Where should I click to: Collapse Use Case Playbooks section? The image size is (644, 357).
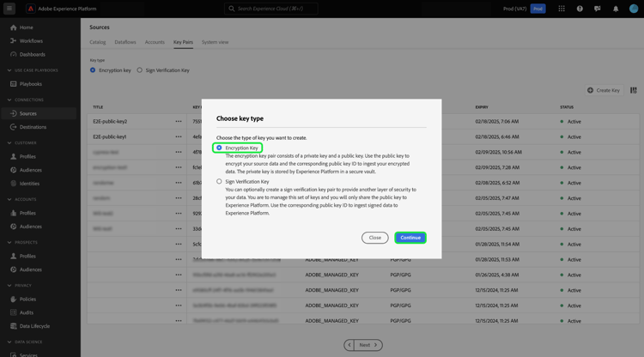pos(9,70)
